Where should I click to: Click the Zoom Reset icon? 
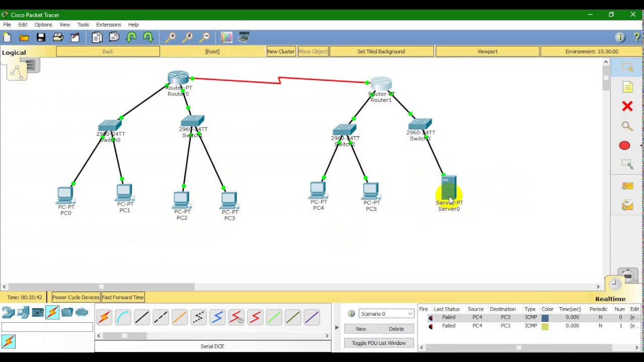tap(188, 37)
